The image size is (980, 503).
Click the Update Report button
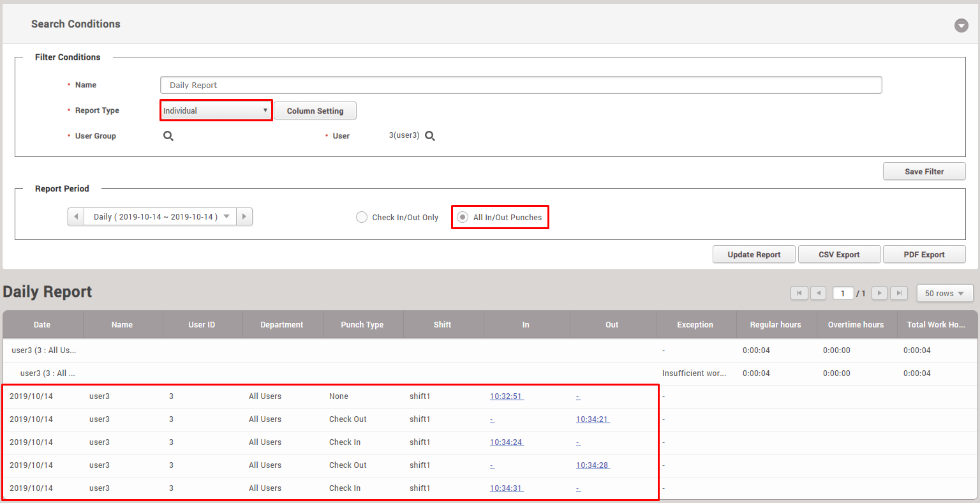tap(754, 254)
